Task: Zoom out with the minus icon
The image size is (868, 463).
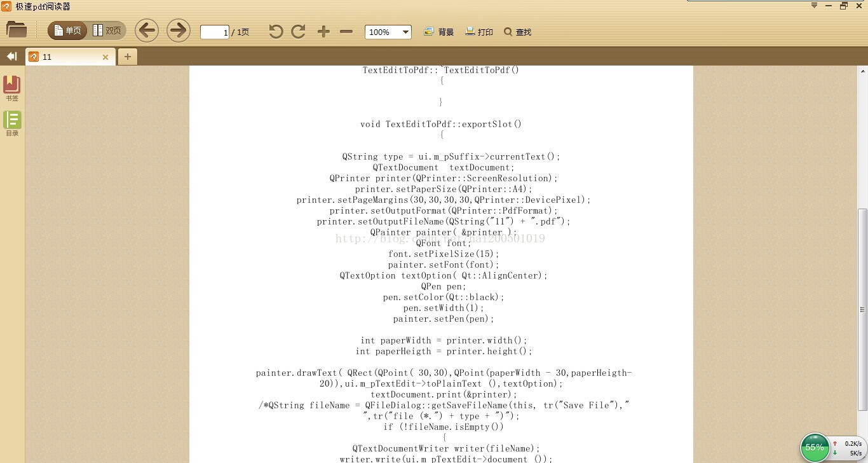Action: click(x=346, y=32)
